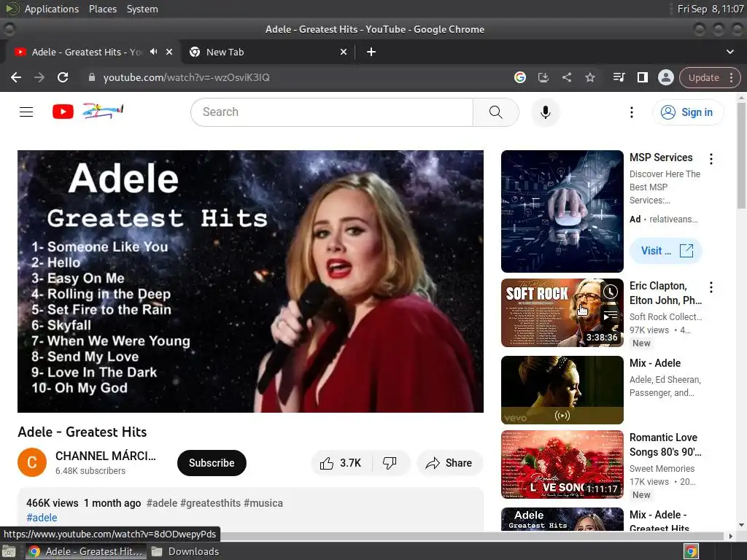The width and height of the screenshot is (747, 560).
Task: Open MSP Services ad thumbnail
Action: coord(562,211)
